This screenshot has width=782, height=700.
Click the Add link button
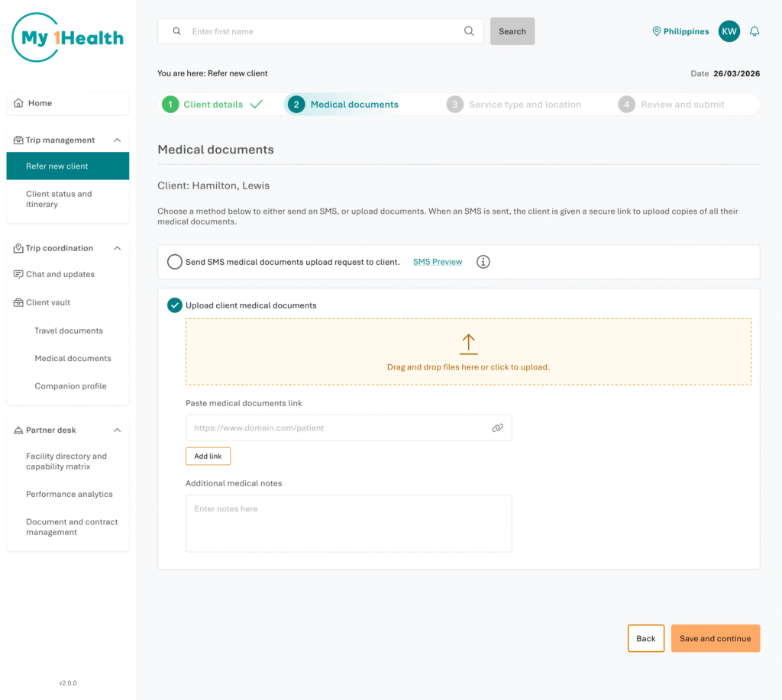pos(208,456)
